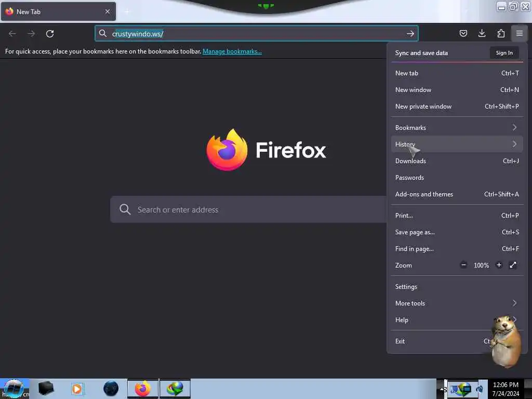Click the media player taskbar icon
This screenshot has height=399, width=532.
tap(77, 389)
